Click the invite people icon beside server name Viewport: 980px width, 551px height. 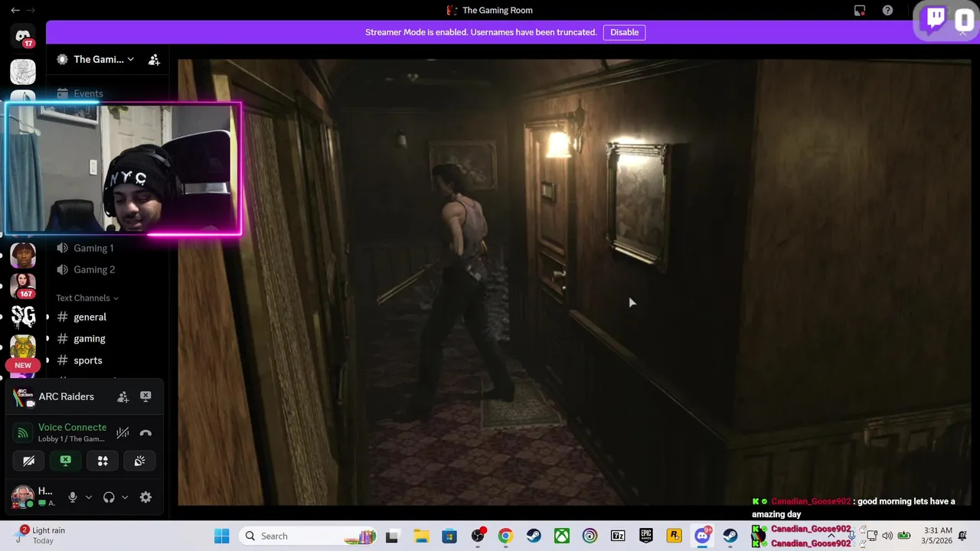click(154, 59)
